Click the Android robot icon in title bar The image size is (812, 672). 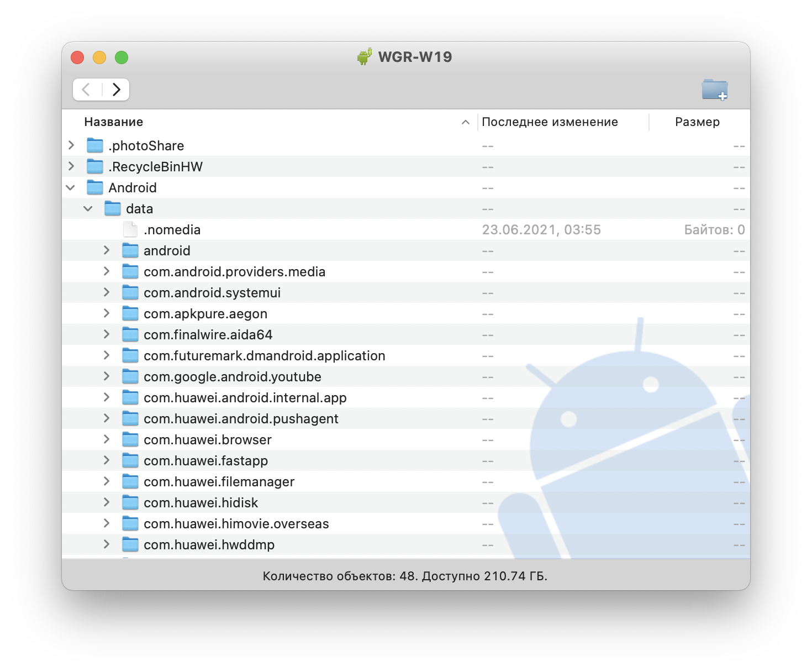coord(365,56)
